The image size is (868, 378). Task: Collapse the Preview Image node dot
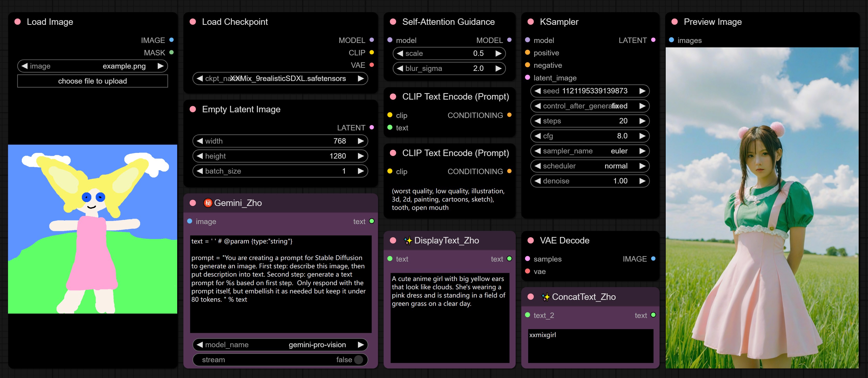click(674, 22)
